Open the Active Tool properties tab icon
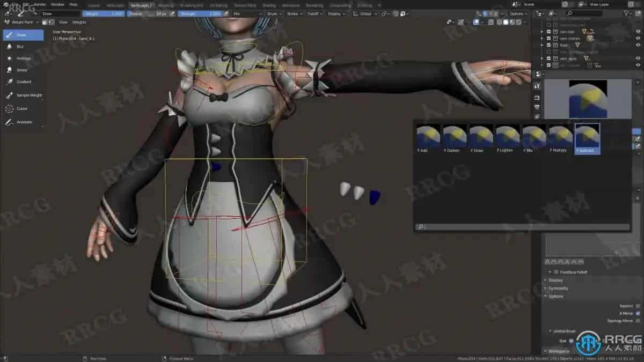The height and width of the screenshot is (362, 644). [x=537, y=86]
